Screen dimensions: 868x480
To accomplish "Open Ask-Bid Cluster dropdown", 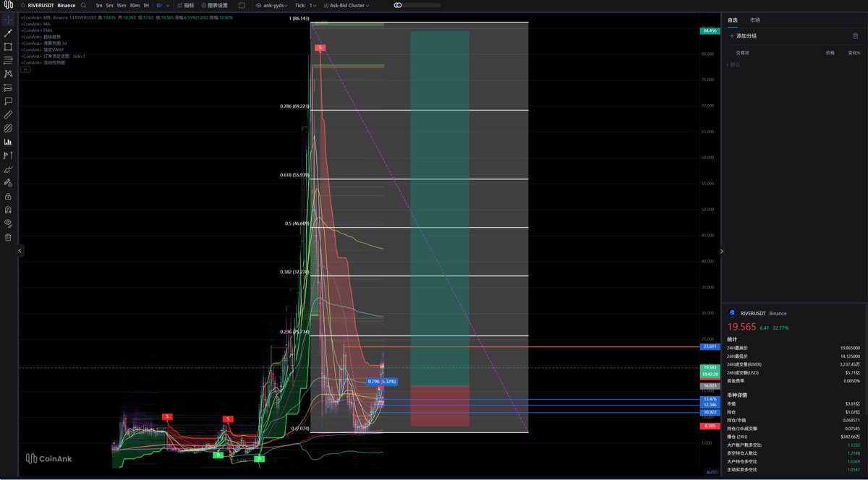I will point(349,5).
